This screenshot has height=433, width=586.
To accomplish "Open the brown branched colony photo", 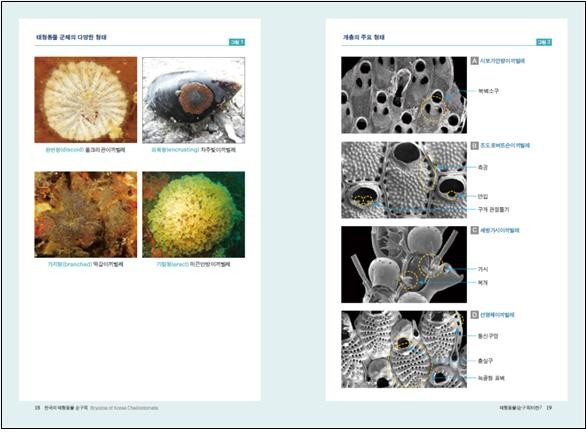I will (86, 214).
